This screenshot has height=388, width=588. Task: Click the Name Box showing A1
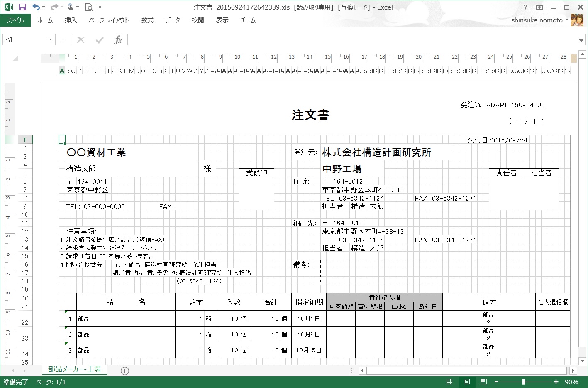[25, 39]
